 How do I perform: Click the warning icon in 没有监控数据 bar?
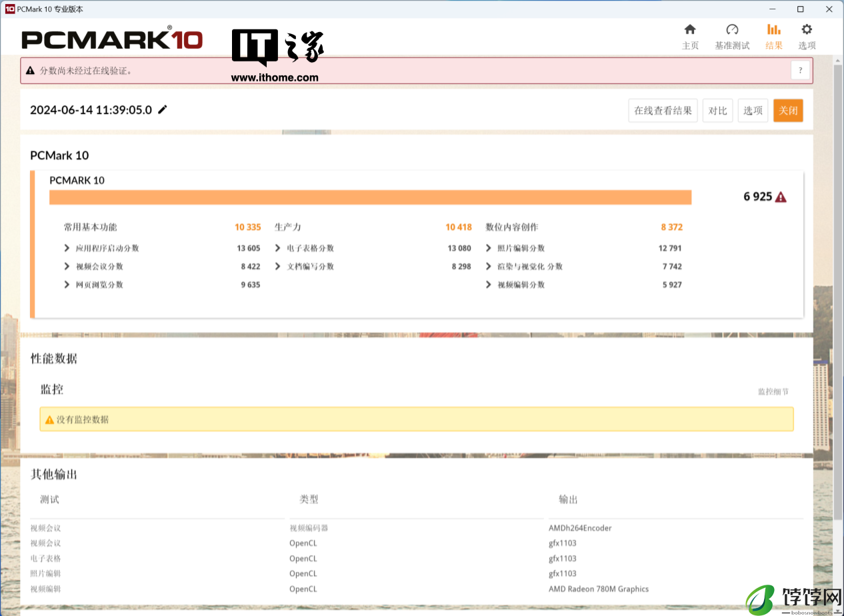pyautogui.click(x=49, y=420)
